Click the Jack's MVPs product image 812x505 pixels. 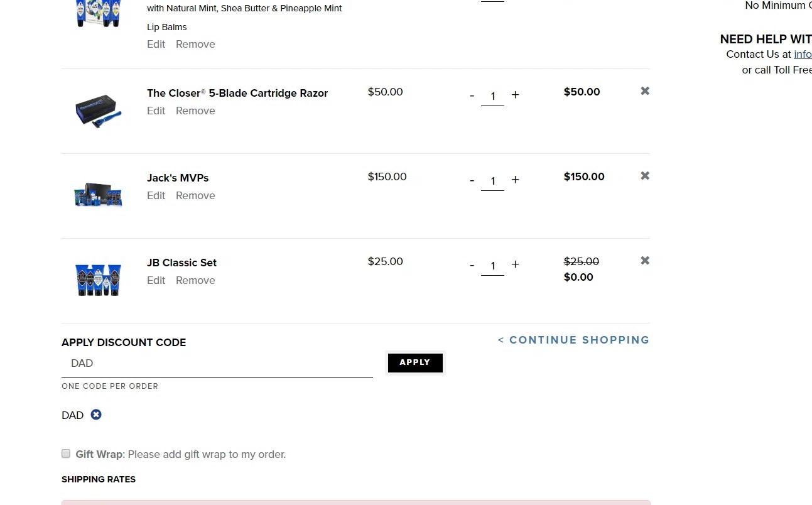pos(98,196)
